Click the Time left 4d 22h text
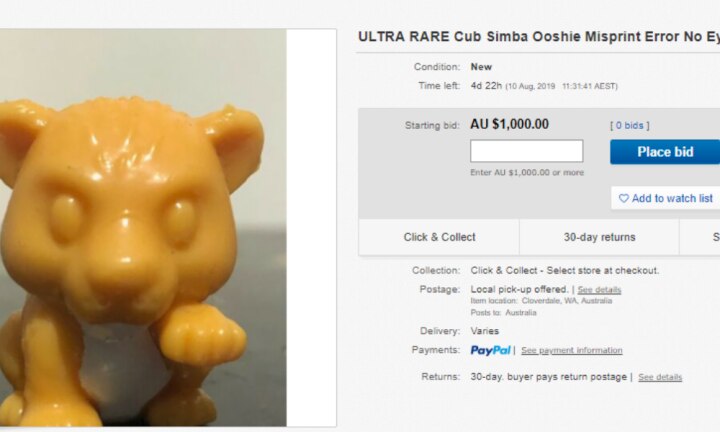The image size is (720, 432). pyautogui.click(x=486, y=86)
